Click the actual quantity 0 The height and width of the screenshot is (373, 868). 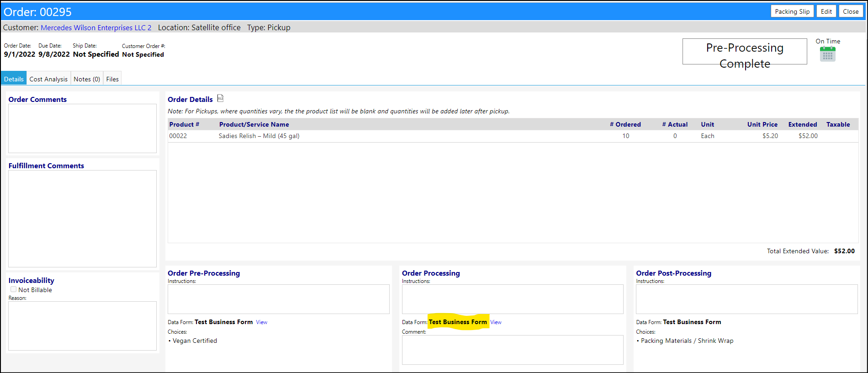click(675, 136)
